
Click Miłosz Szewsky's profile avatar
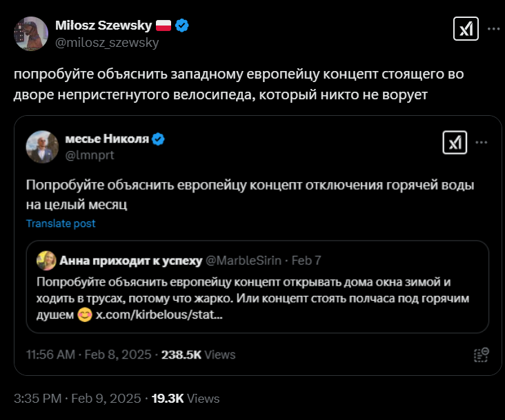(29, 33)
